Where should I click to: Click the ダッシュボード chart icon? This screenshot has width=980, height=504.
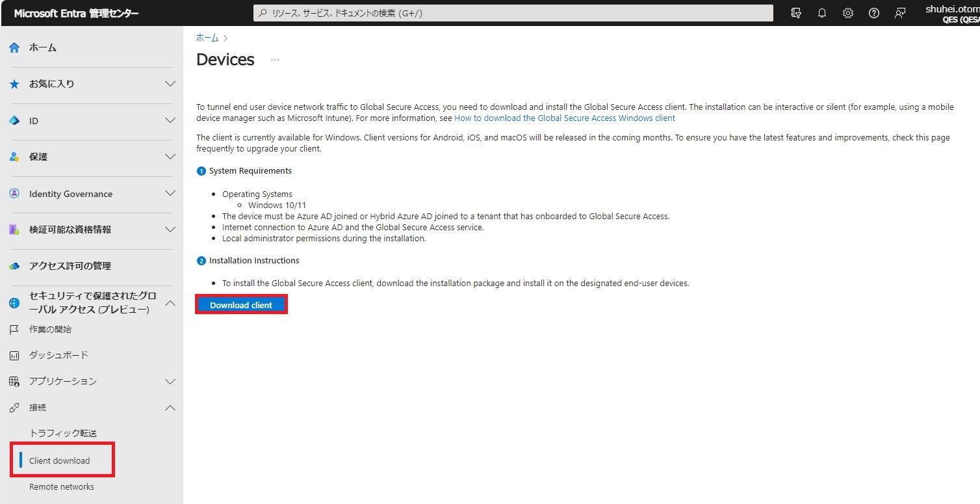[14, 356]
